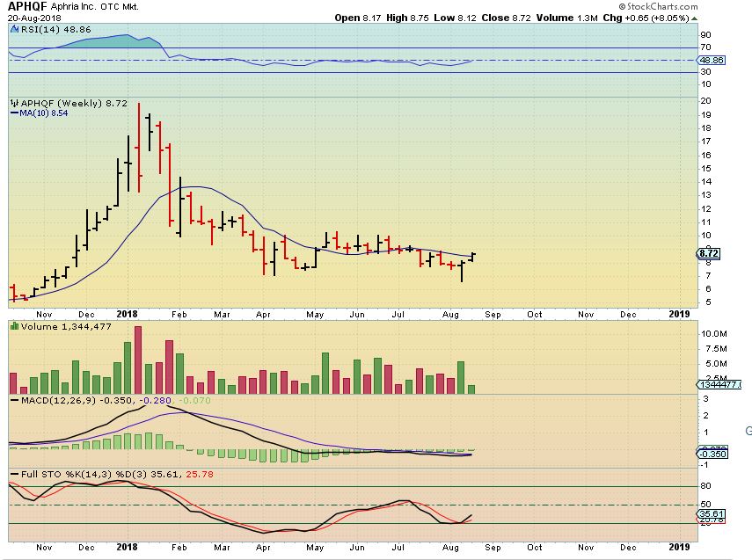Click the purple -0.280 MACD signal value
The height and width of the screenshot is (560, 752).
coord(155,400)
